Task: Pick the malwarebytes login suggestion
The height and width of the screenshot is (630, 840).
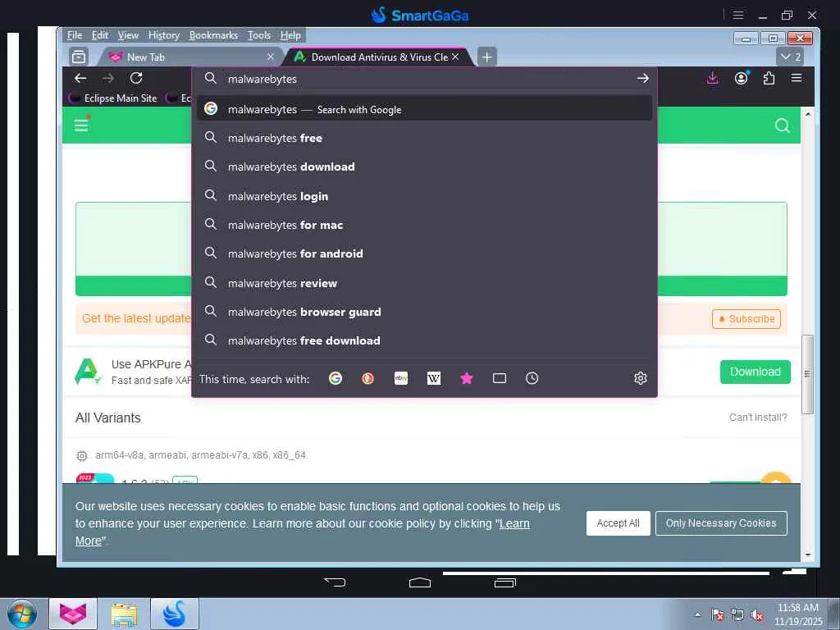Action: [x=424, y=196]
